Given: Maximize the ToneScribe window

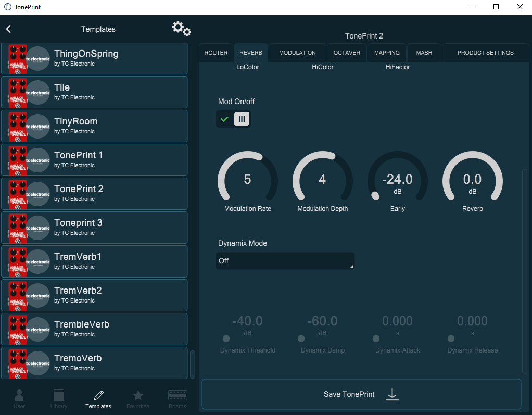Looking at the screenshot, I should [x=496, y=7].
